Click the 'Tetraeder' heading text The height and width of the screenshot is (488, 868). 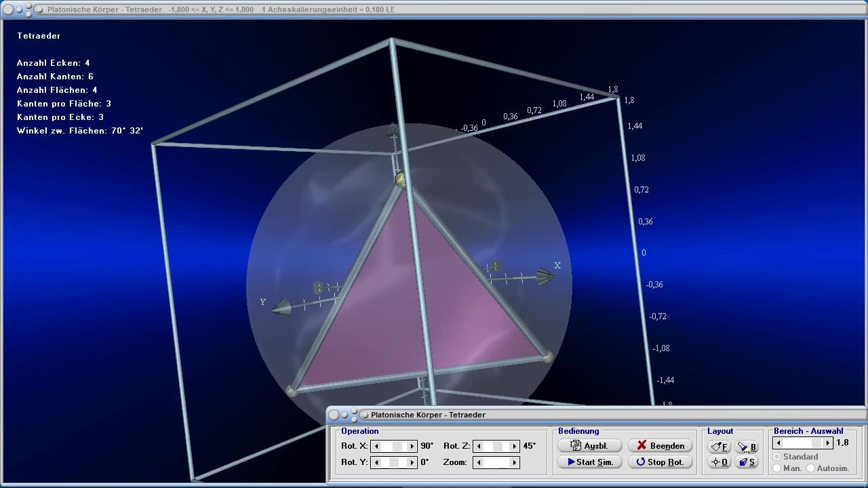39,36
